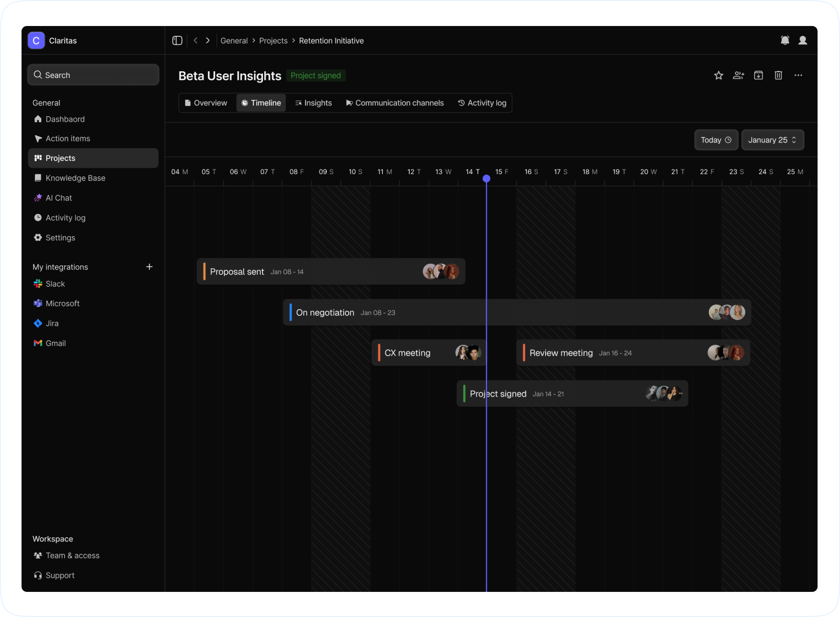Open the user profile icon
Viewport: 840px width, 617px height.
pos(803,40)
